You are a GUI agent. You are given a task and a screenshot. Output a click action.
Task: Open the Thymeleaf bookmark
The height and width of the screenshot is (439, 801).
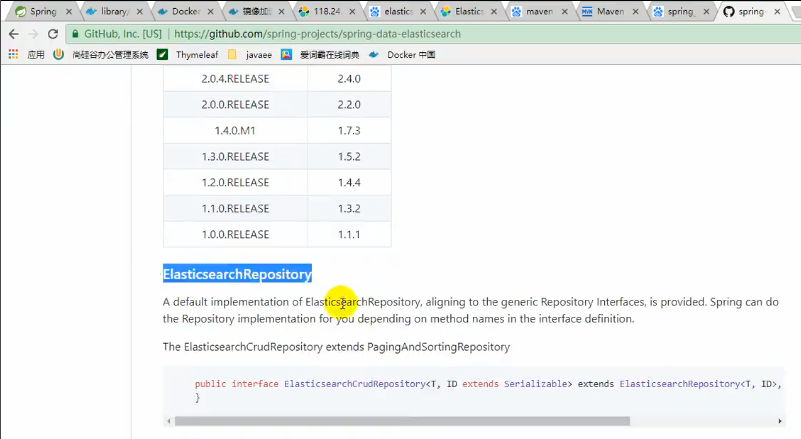tap(188, 54)
